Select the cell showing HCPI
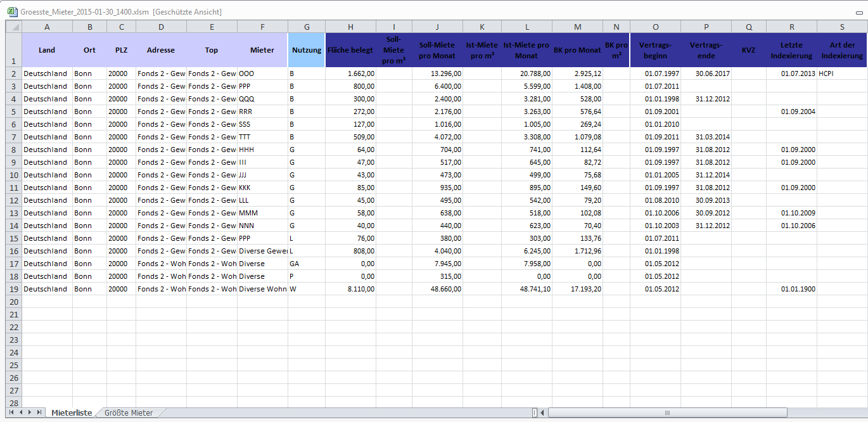Image resolution: width=868 pixels, height=422 pixels. [x=842, y=74]
